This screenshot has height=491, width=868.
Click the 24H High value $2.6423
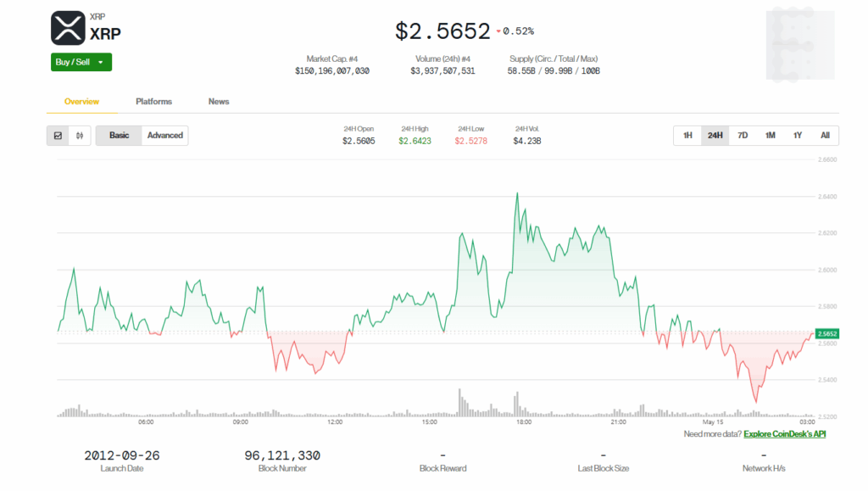tap(415, 141)
